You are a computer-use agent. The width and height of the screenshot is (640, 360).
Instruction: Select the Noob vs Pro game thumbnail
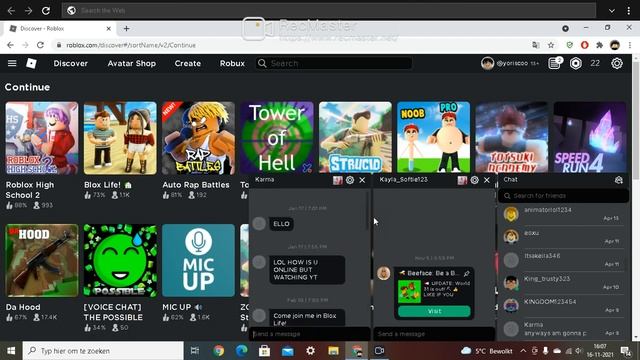tap(433, 138)
